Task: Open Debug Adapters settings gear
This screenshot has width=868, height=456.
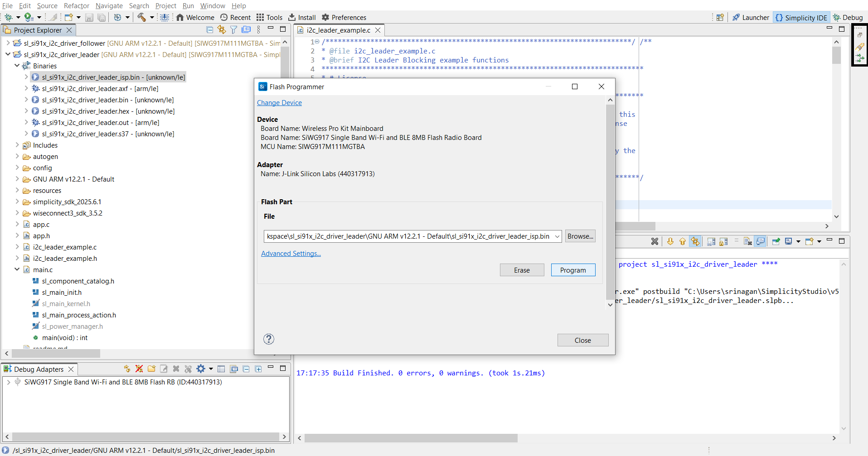Action: click(x=200, y=369)
